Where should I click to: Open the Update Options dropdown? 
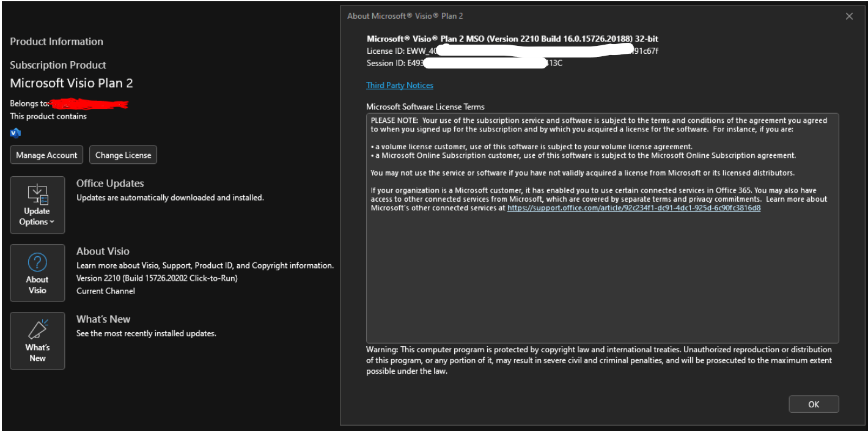(37, 205)
